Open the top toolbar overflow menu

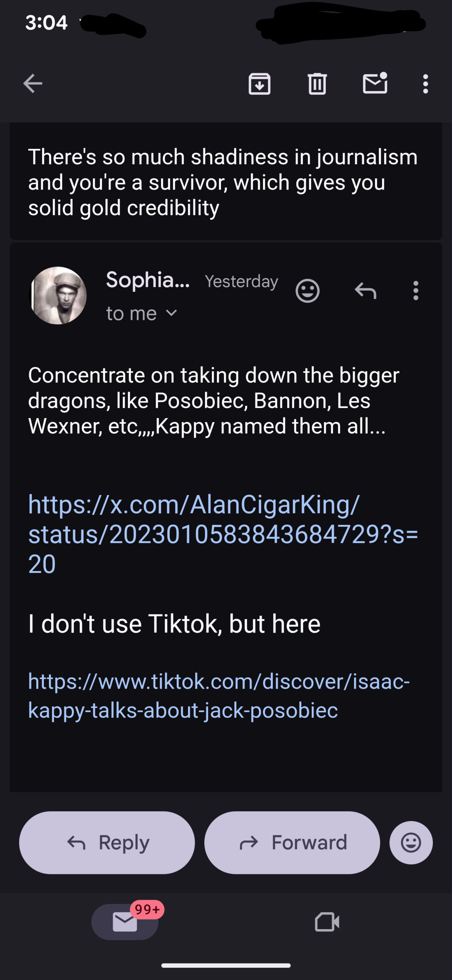point(425,83)
